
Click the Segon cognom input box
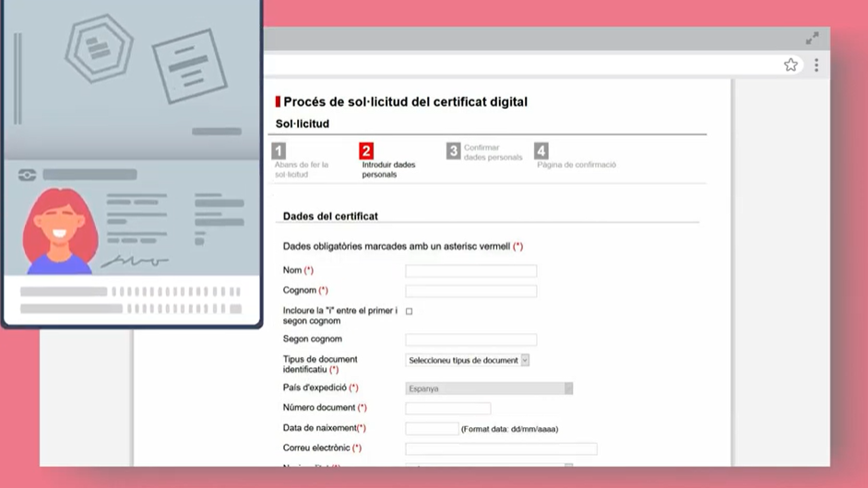[x=470, y=340]
